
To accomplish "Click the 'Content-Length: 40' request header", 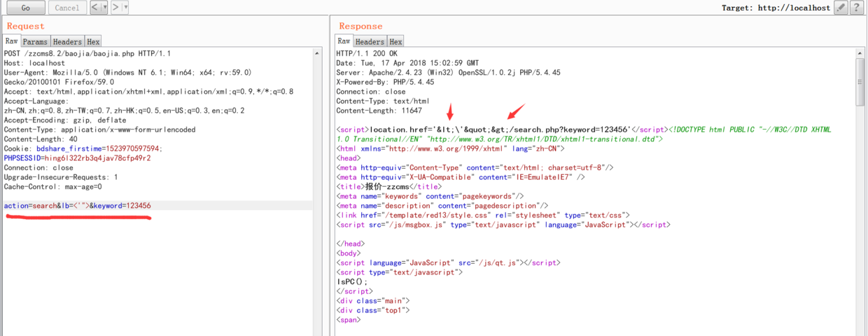I will coord(41,139).
